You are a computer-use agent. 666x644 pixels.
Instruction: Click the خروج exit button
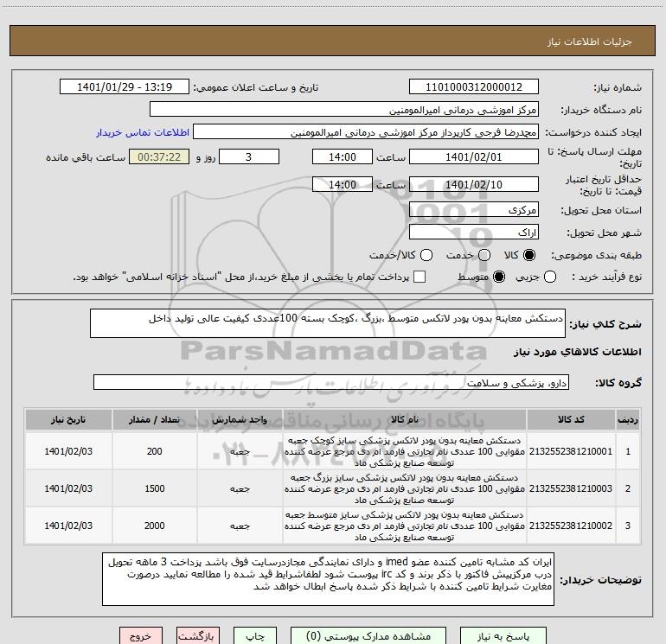[141, 636]
